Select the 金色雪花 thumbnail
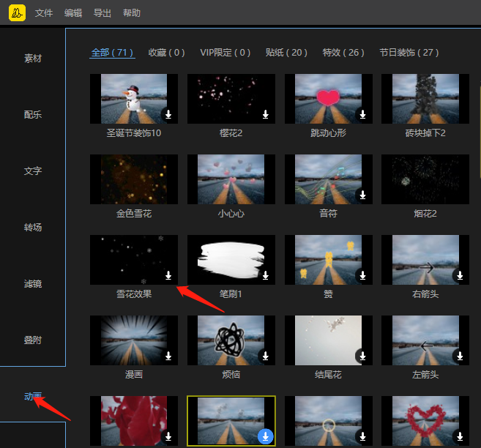This screenshot has height=448, width=481. tap(133, 179)
